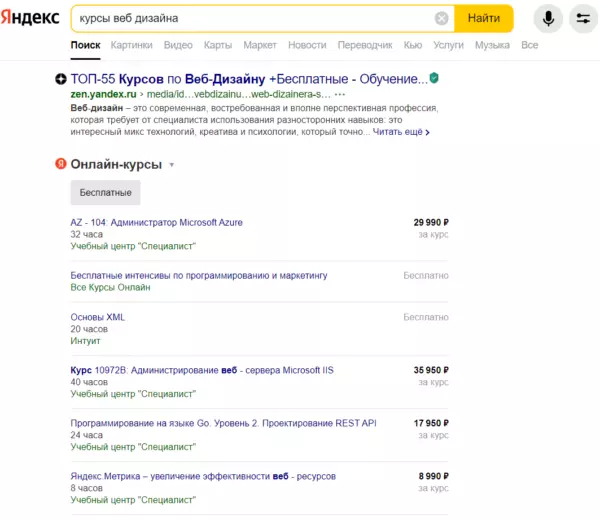600x520 pixels.
Task: Switch to the Видео tab
Action: pyautogui.click(x=178, y=45)
